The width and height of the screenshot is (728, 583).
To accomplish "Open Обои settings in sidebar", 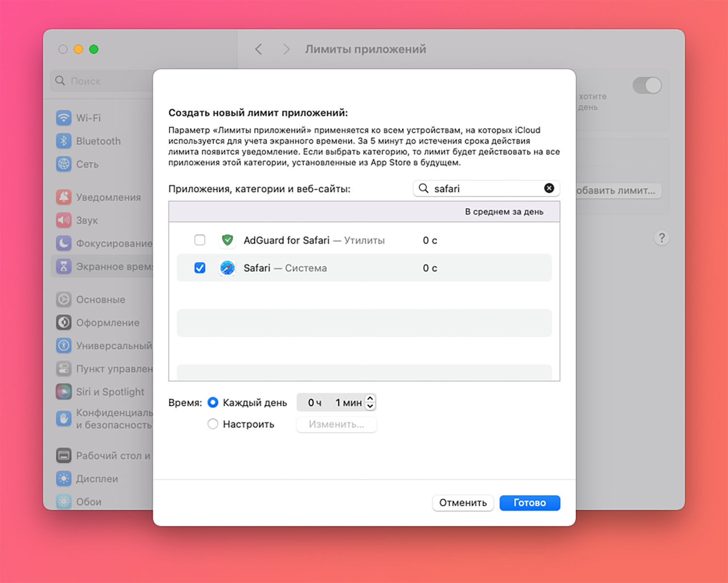I will (x=88, y=501).
